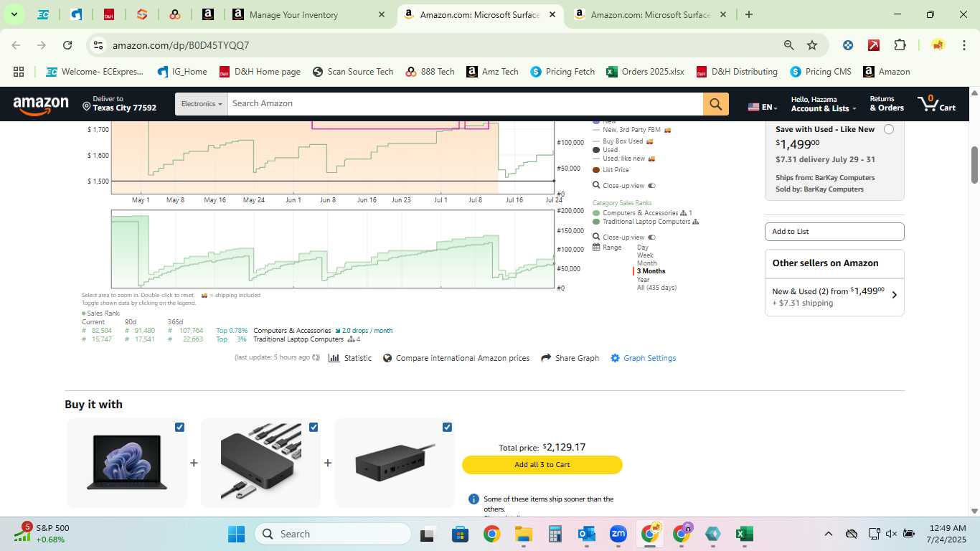The height and width of the screenshot is (551, 980).
Task: Open File Explorer from the taskbar
Action: click(523, 534)
